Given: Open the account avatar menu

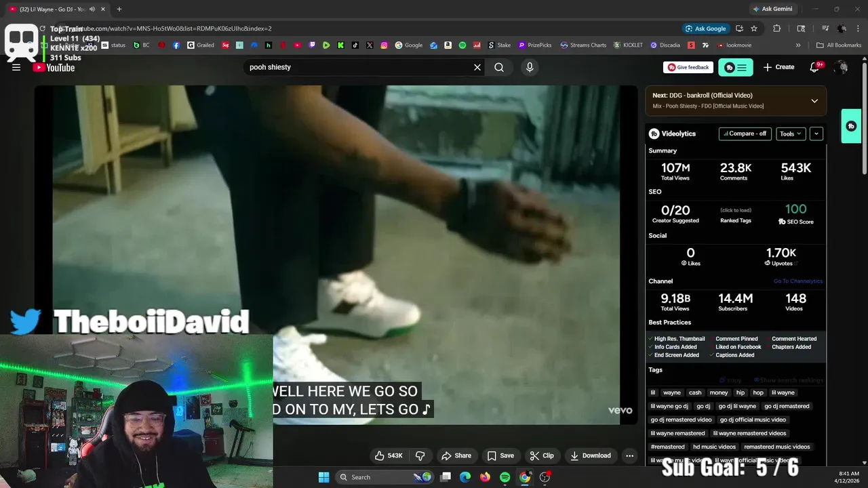Looking at the screenshot, I should 841,67.
